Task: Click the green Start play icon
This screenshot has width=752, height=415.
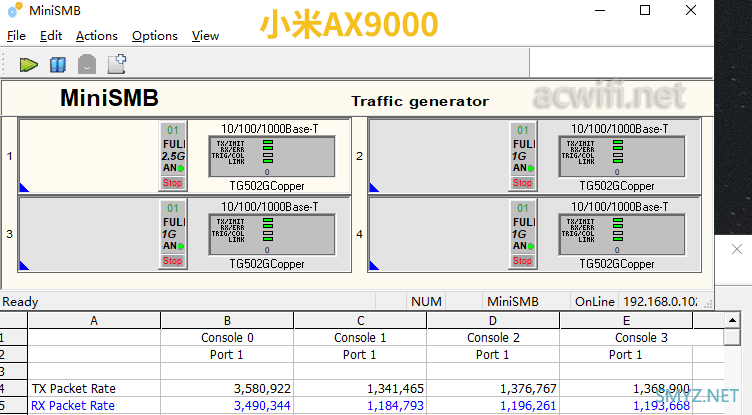Action: tap(29, 64)
